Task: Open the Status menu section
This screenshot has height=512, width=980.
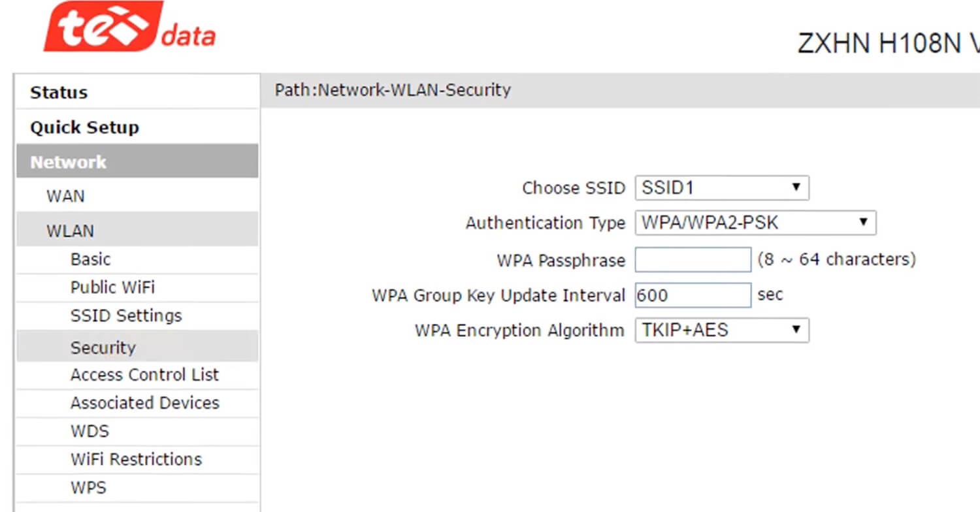Action: click(x=59, y=92)
